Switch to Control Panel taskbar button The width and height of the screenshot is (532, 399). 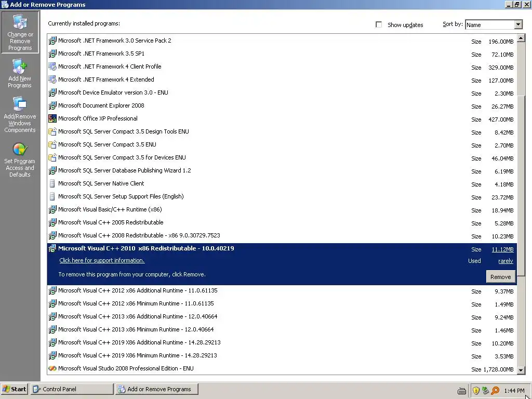pos(72,389)
